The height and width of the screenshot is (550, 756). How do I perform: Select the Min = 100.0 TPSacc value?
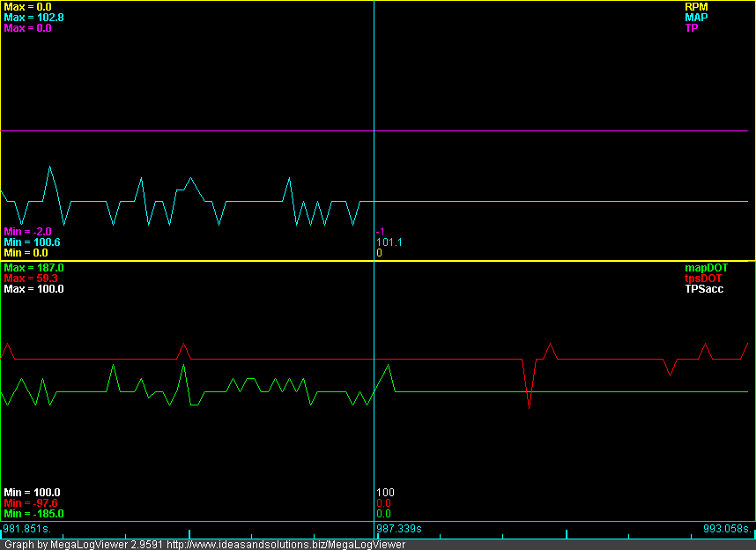[x=33, y=493]
